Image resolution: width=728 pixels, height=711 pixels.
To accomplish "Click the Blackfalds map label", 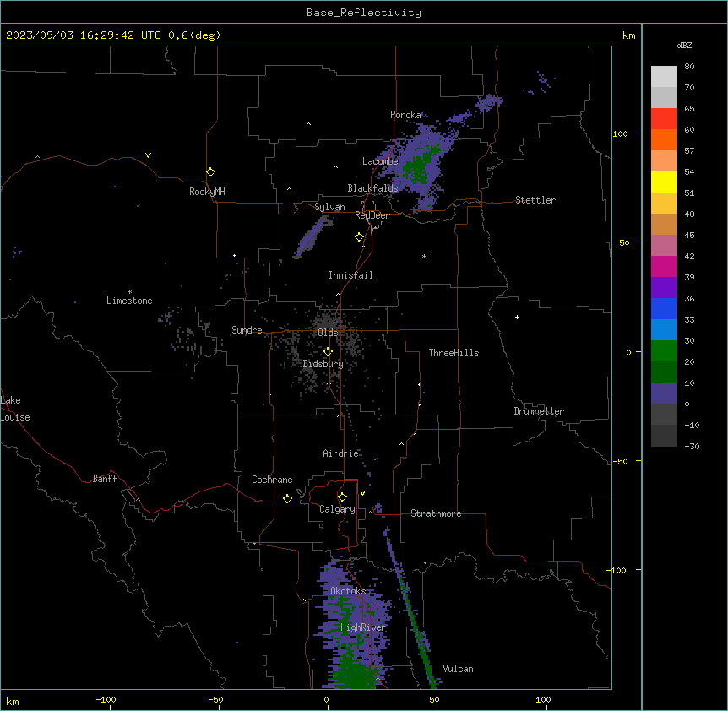I will pos(372,188).
